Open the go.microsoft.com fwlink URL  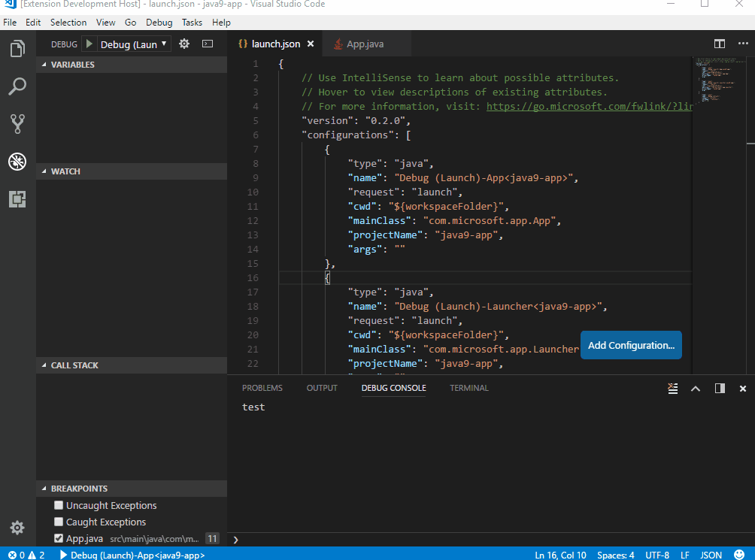pyautogui.click(x=588, y=107)
